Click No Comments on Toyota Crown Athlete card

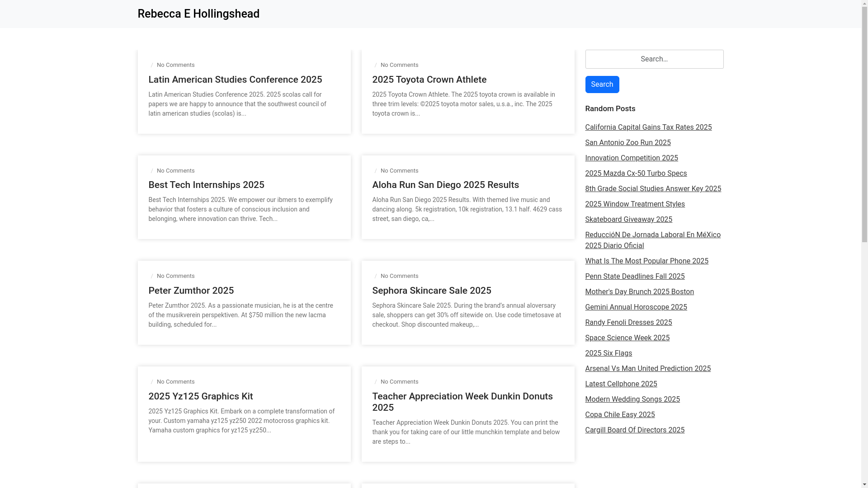click(x=400, y=65)
